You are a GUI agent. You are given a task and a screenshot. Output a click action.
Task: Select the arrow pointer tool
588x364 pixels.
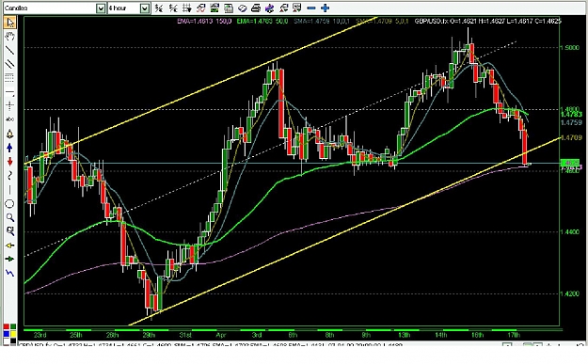(x=9, y=23)
